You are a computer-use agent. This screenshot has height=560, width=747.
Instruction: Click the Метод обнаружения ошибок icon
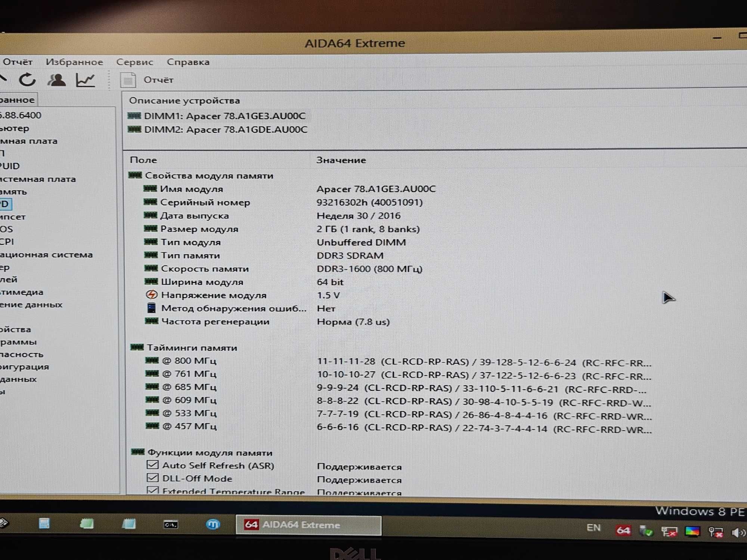[x=151, y=308]
